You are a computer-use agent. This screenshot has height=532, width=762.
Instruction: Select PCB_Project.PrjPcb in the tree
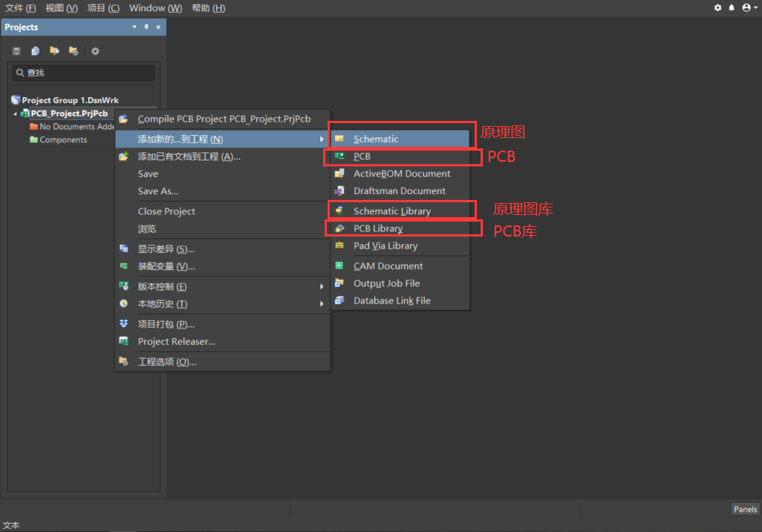coord(69,113)
